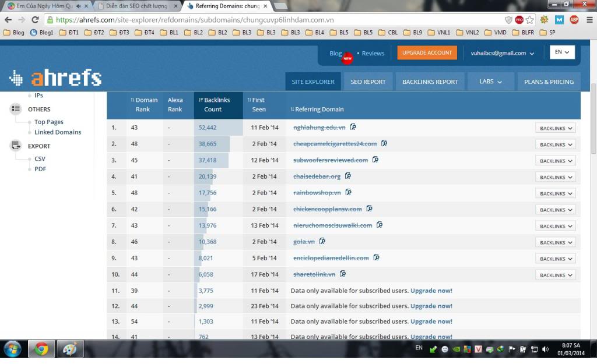Open external link icon beside rainbowshop.vn
The width and height of the screenshot is (597, 364).
(x=349, y=192)
